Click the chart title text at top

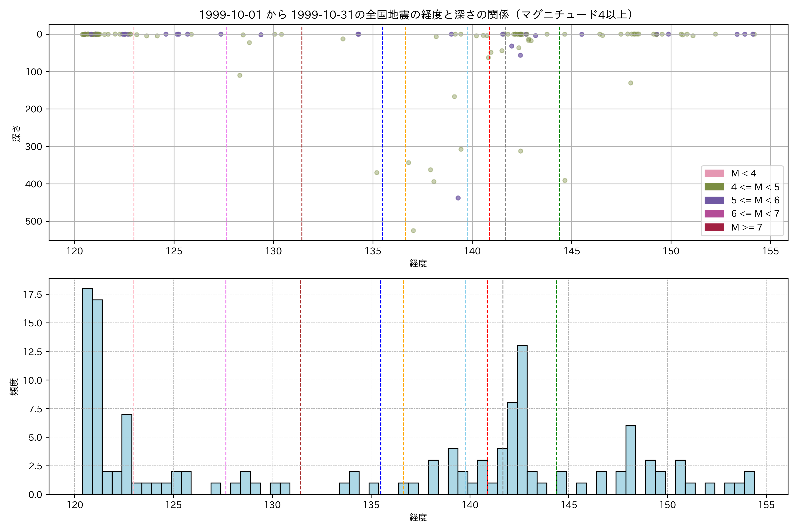[x=416, y=15]
